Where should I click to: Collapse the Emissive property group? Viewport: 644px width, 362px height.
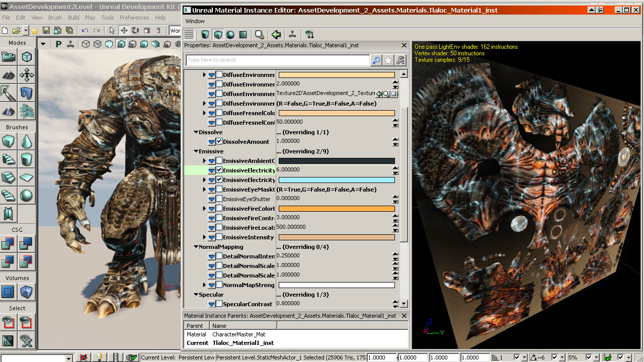[196, 151]
